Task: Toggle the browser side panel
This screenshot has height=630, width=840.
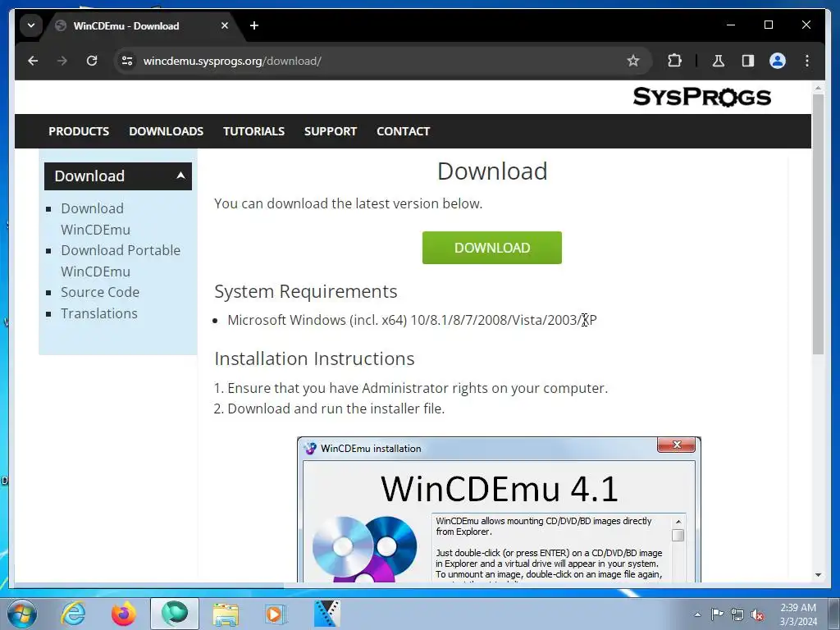Action: pyautogui.click(x=748, y=61)
